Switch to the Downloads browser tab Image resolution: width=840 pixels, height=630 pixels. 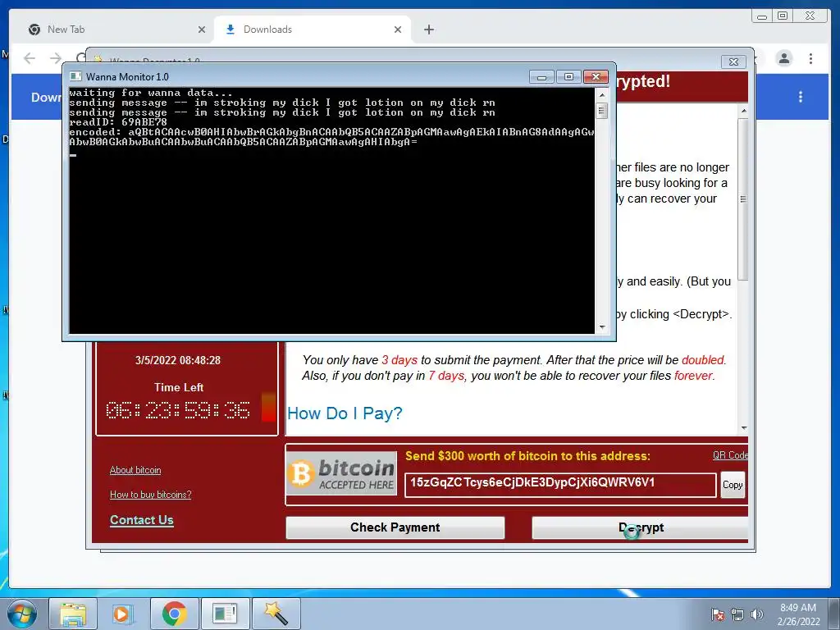coord(313,30)
